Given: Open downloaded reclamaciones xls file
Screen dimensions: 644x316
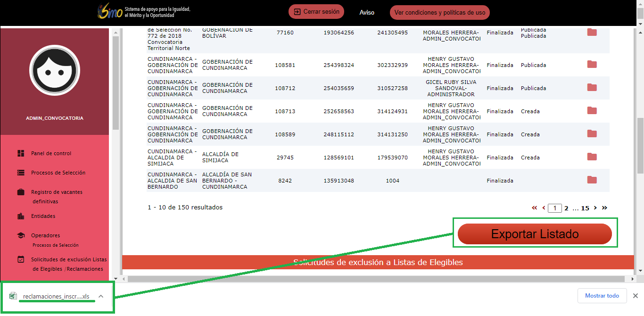Looking at the screenshot, I should [56, 296].
